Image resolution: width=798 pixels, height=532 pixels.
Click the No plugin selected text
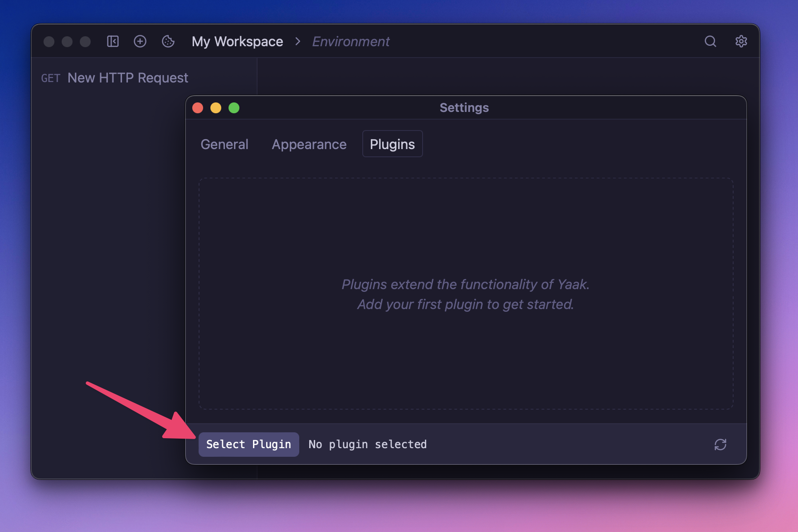click(367, 445)
